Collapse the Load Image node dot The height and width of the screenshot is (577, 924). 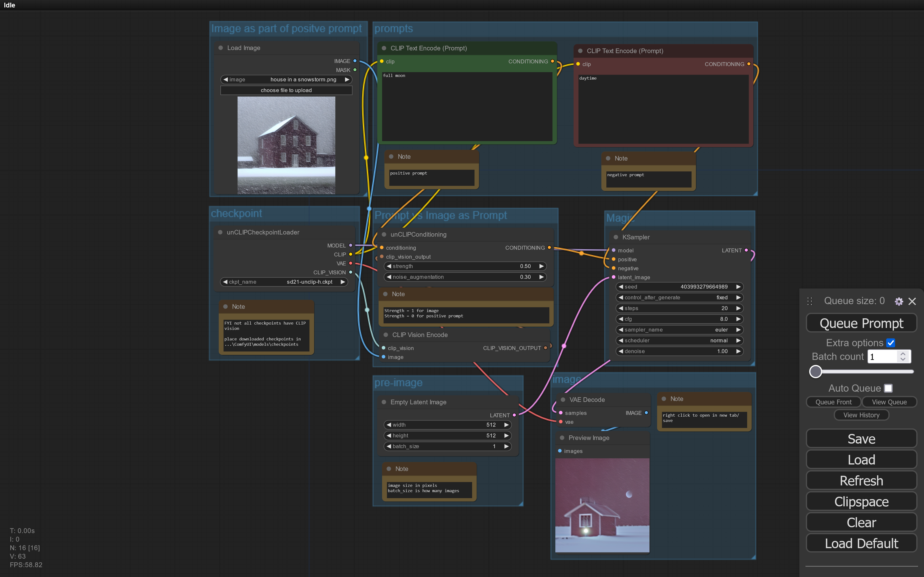(x=221, y=48)
